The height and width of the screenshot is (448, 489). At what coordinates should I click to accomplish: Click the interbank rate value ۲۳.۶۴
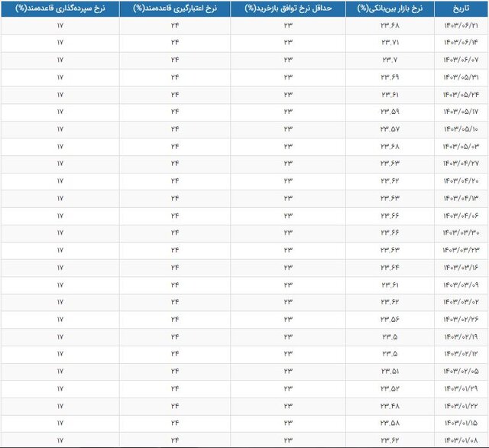390,268
